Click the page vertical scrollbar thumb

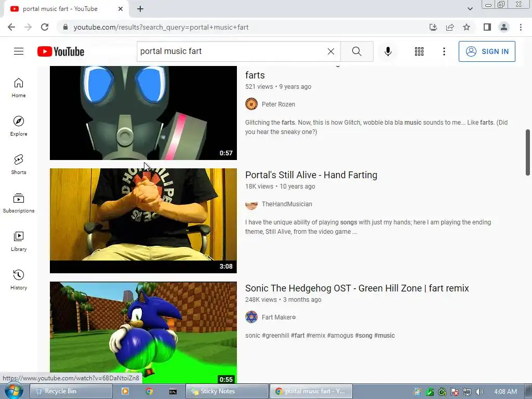528,152
